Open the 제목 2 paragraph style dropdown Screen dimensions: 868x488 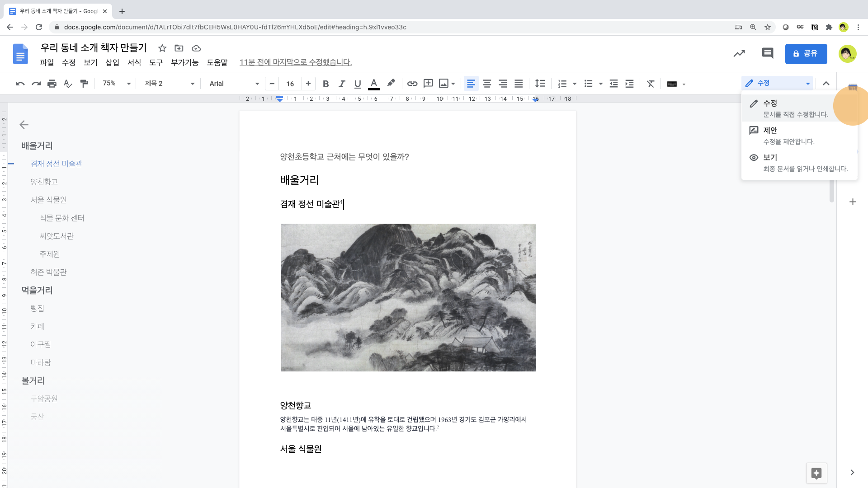pyautogui.click(x=169, y=84)
